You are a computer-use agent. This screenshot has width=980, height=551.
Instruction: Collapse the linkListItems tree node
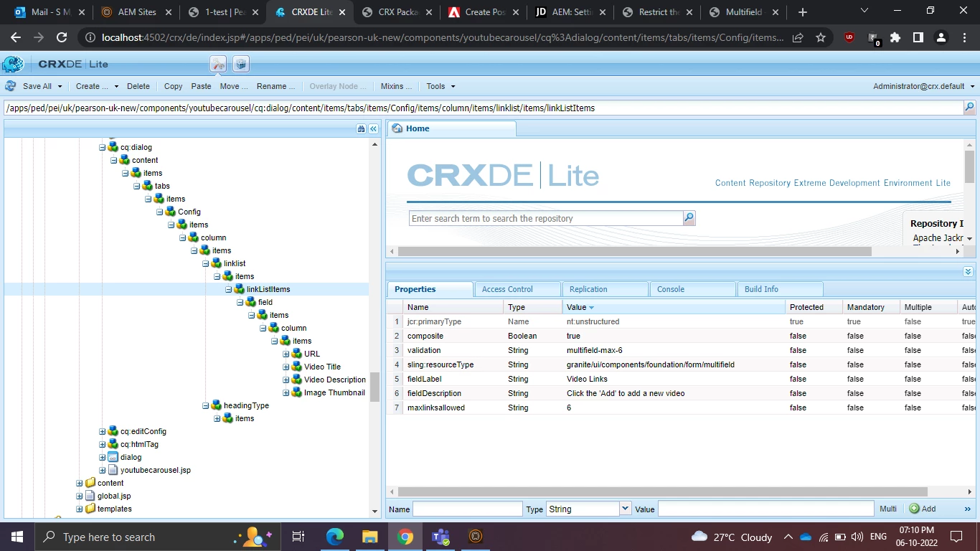click(x=229, y=289)
